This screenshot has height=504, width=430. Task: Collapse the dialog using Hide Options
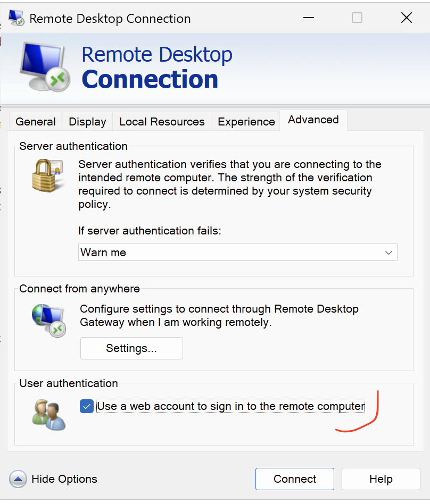(x=64, y=479)
